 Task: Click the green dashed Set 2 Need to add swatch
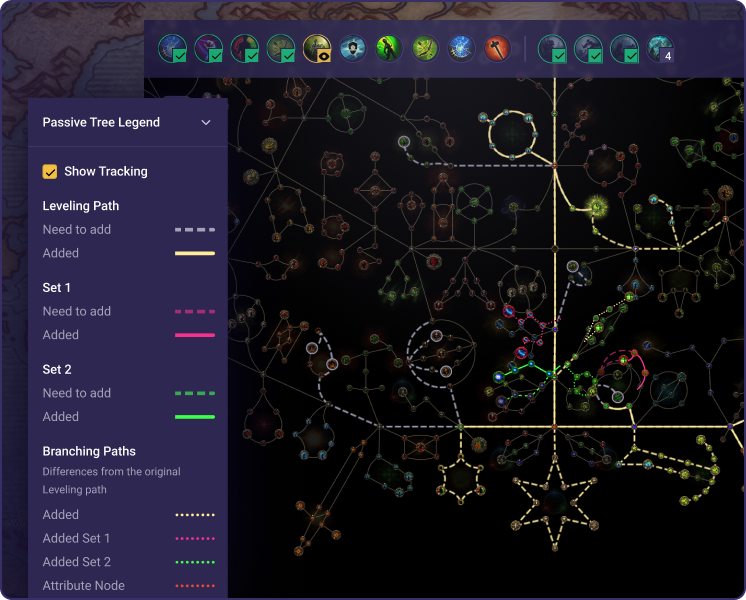[x=195, y=393]
